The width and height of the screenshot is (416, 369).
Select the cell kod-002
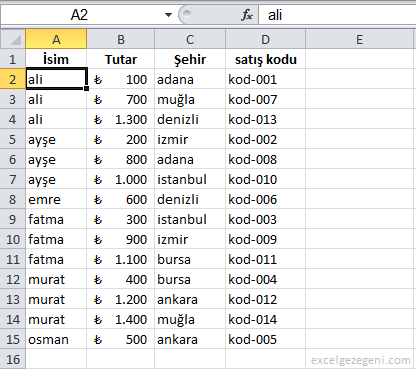[265, 139]
